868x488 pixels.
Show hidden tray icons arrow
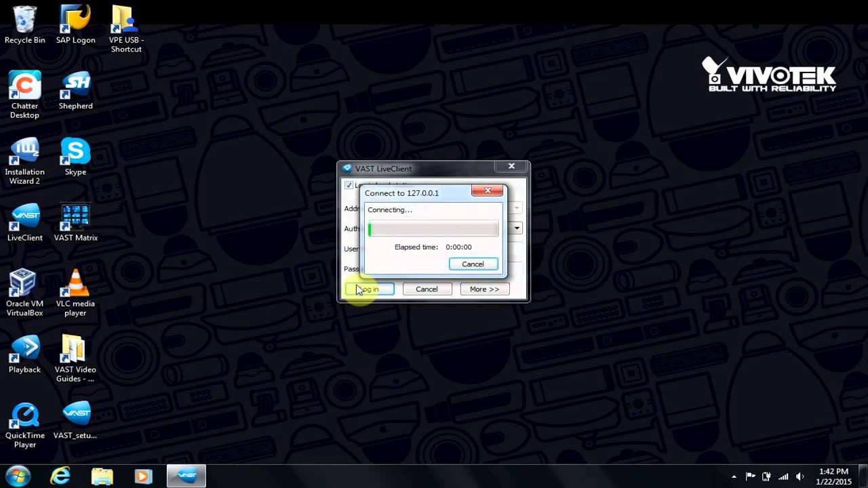[734, 476]
